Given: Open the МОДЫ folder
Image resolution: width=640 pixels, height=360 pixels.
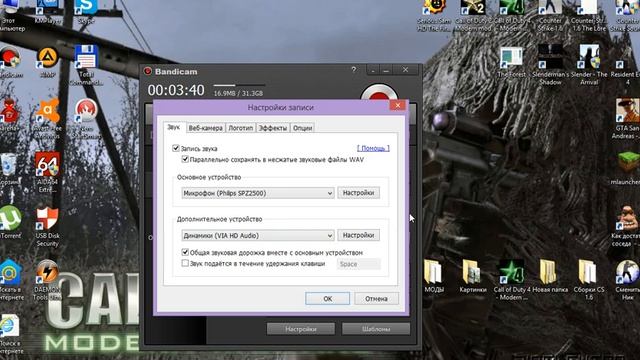Looking at the screenshot, I should (x=433, y=276).
